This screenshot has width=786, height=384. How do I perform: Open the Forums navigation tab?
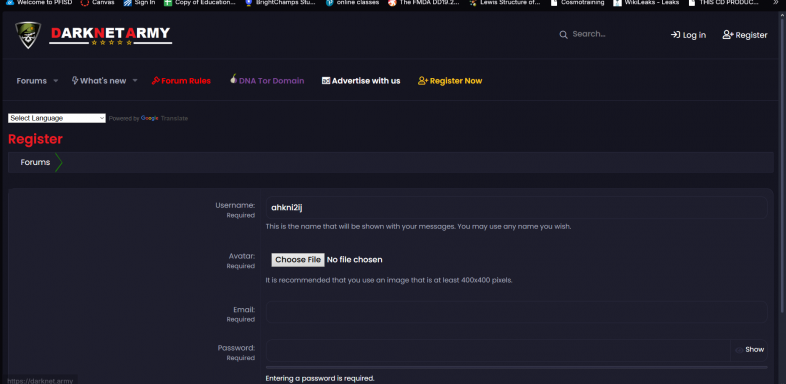coord(32,81)
